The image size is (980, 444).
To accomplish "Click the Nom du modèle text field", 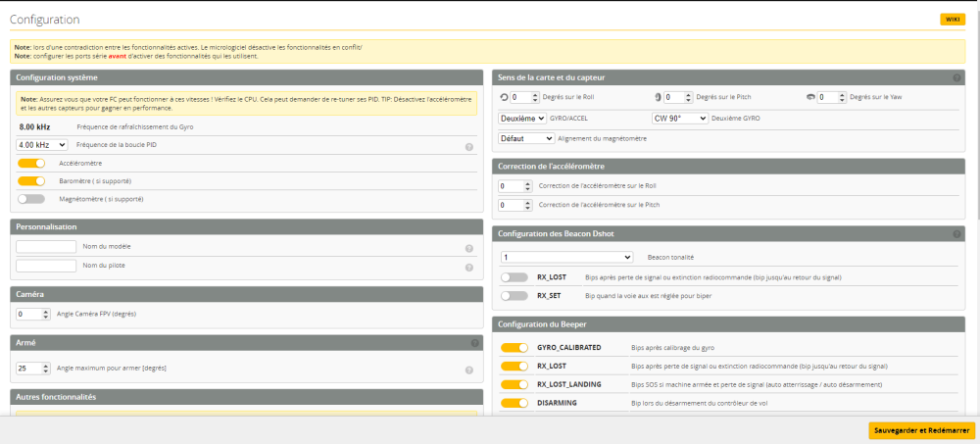I will [x=46, y=247].
